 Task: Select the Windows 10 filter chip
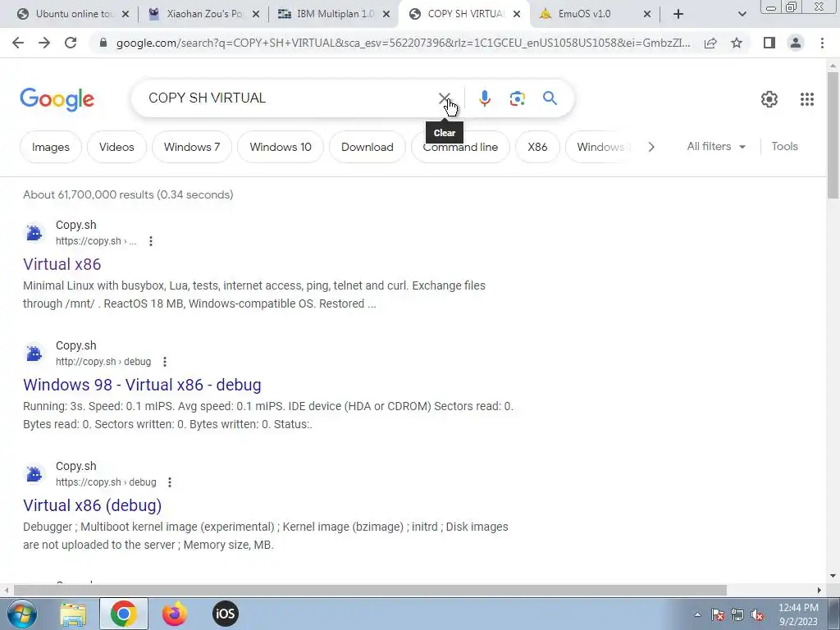pos(281,147)
